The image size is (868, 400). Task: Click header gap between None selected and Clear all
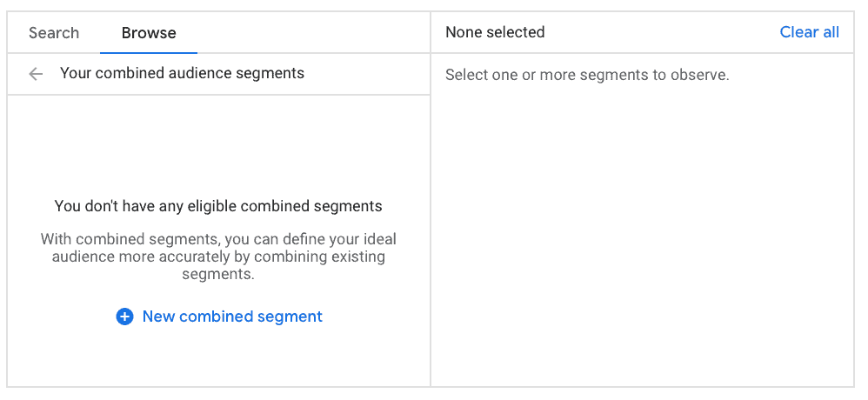click(661, 32)
